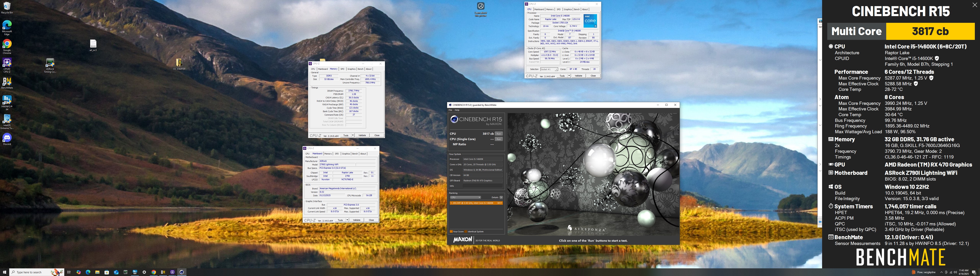Open Mainboard tab in top CPU-Z window
Viewport: 980px width, 276px height.
tap(539, 10)
